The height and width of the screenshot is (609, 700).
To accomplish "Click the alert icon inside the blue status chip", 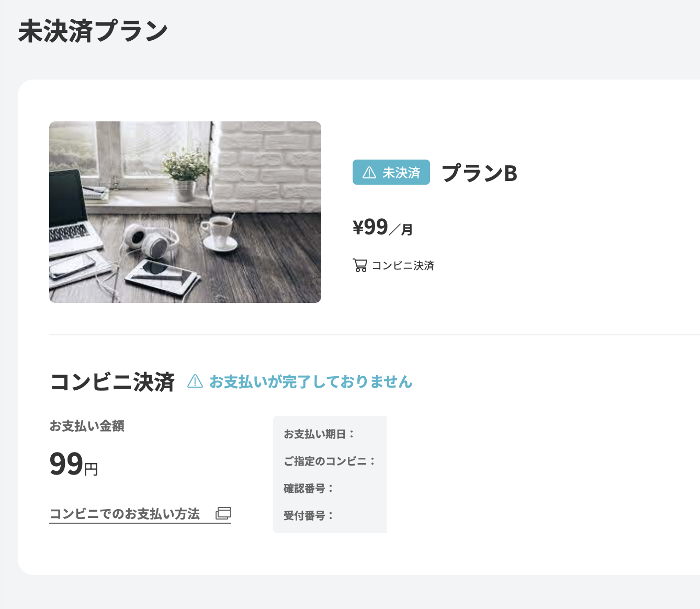I will tap(369, 172).
